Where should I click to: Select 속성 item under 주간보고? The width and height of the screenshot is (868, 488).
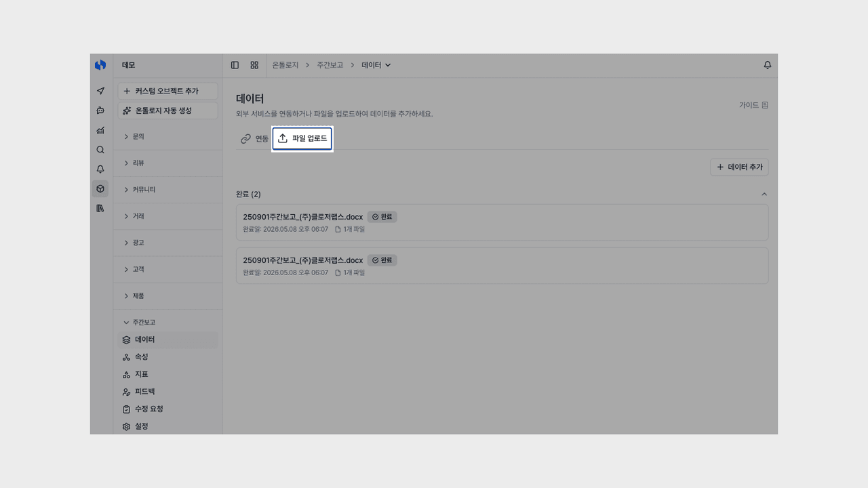[x=167, y=357]
